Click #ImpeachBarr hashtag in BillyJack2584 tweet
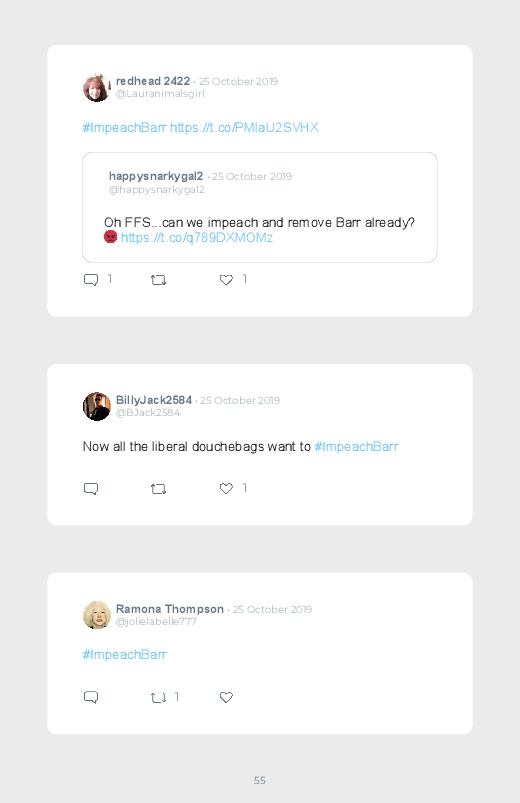 (x=357, y=447)
